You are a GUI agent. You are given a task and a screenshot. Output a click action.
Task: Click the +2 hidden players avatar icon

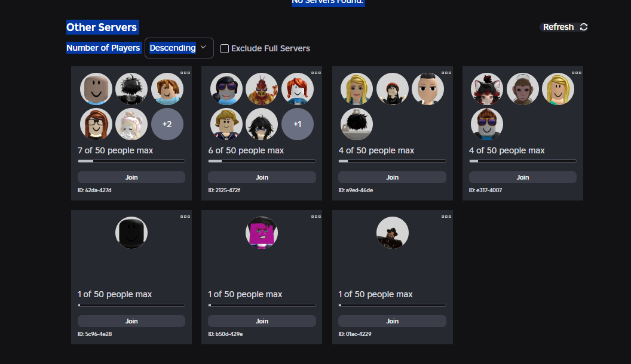167,124
